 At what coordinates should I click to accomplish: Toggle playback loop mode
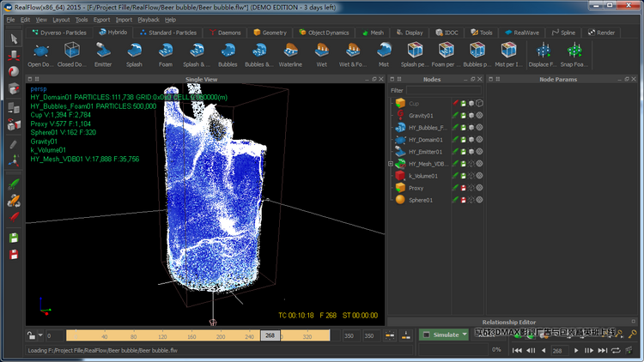tap(616, 350)
